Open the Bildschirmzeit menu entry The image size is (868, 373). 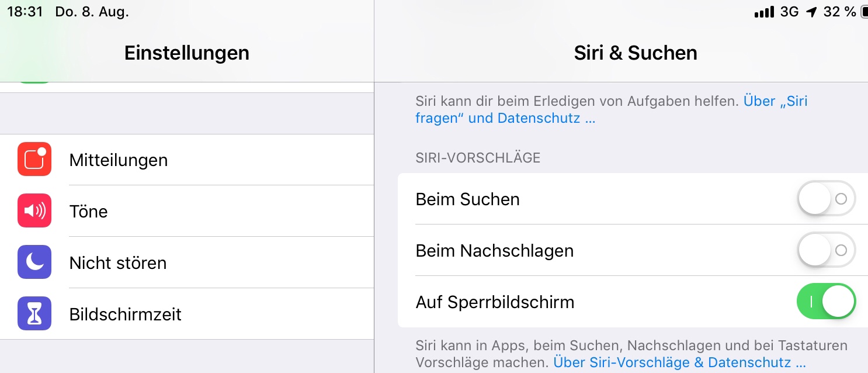(x=126, y=315)
